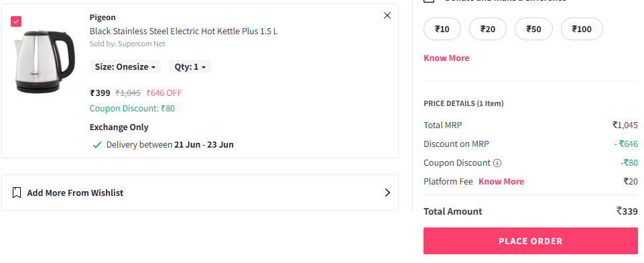Open Know More under donation amounts

coord(446,58)
